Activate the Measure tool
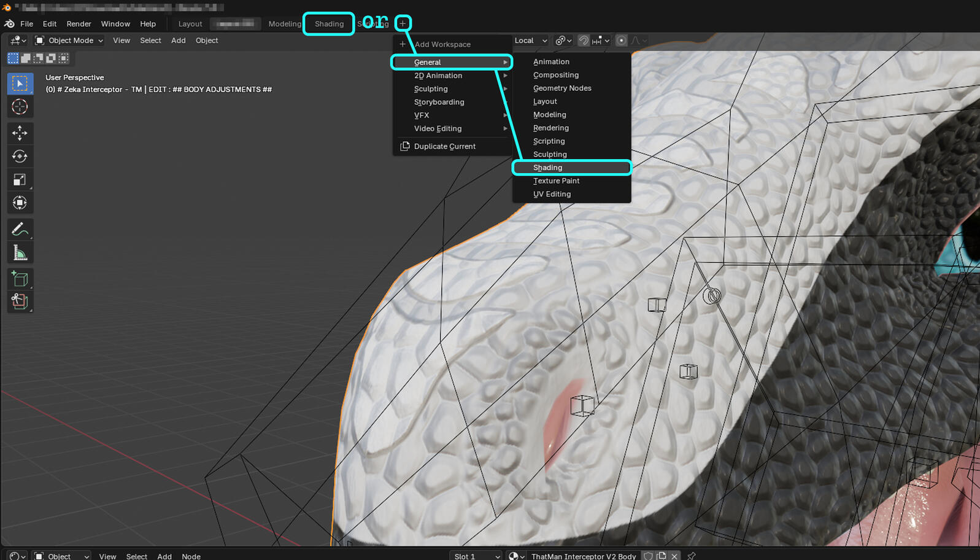This screenshot has height=560, width=980. pyautogui.click(x=20, y=253)
